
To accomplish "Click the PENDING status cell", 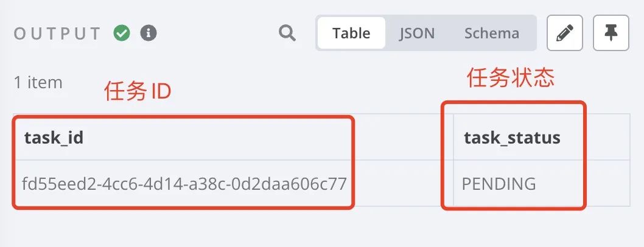I will point(499,183).
